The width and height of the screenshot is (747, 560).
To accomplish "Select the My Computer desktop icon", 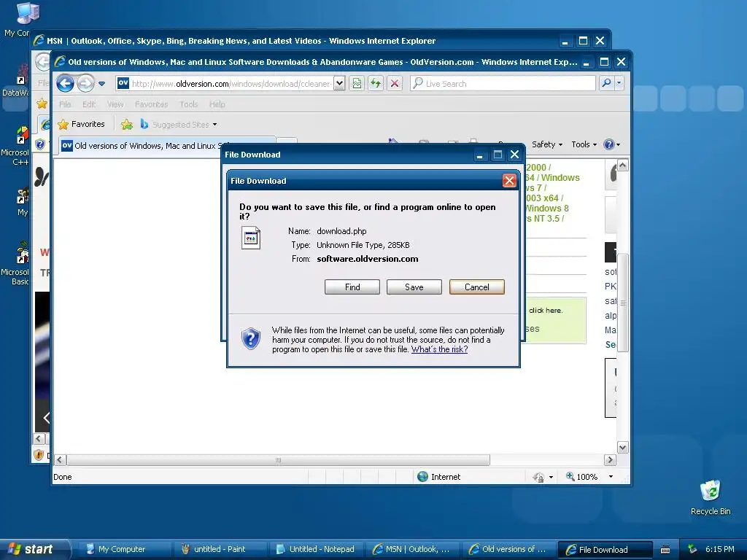I will point(21,19).
